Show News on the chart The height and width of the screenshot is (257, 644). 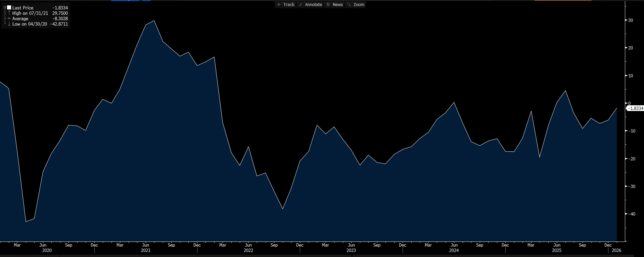click(334, 5)
